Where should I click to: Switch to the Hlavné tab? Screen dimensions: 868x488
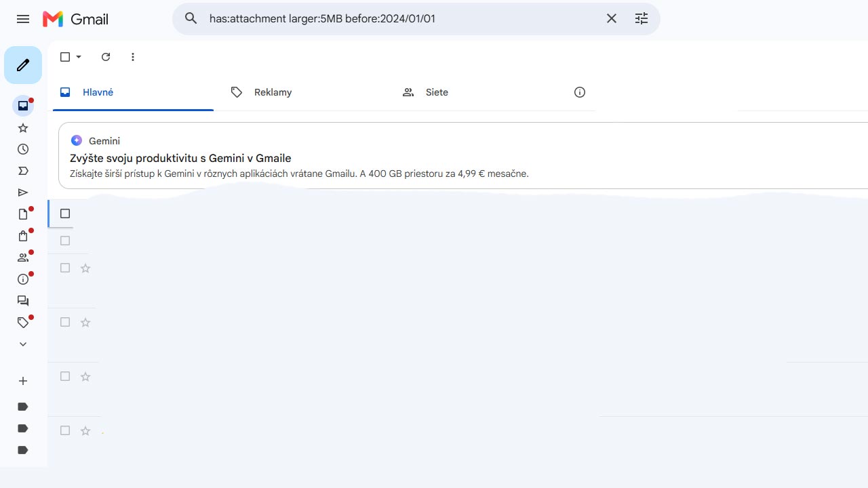[x=133, y=92]
